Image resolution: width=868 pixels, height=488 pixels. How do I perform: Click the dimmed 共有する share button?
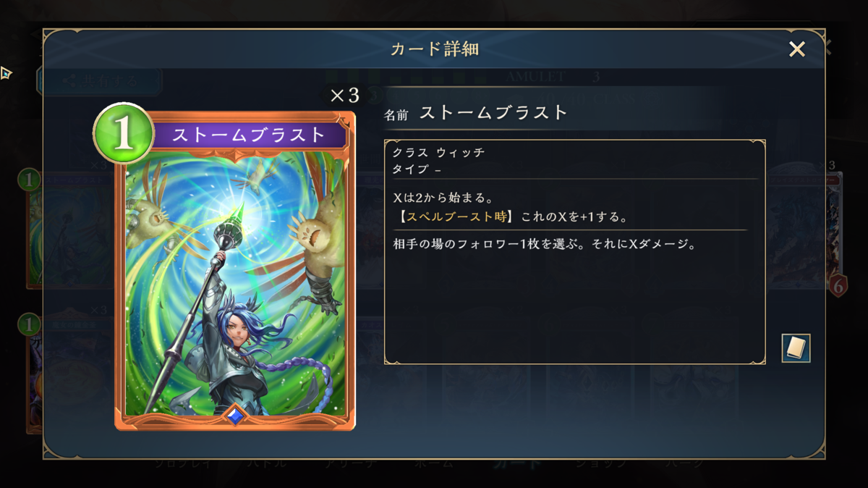(99, 81)
